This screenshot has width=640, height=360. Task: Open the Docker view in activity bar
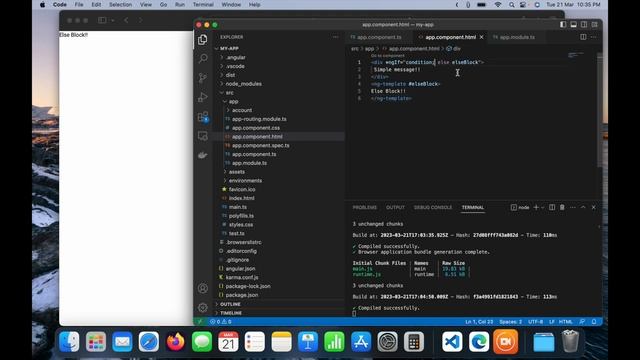pyautogui.click(x=202, y=155)
